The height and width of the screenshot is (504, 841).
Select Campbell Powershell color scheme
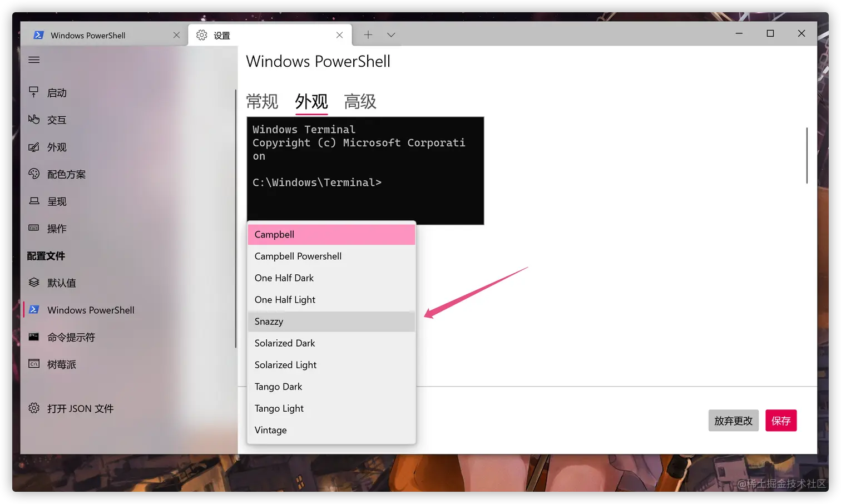332,256
